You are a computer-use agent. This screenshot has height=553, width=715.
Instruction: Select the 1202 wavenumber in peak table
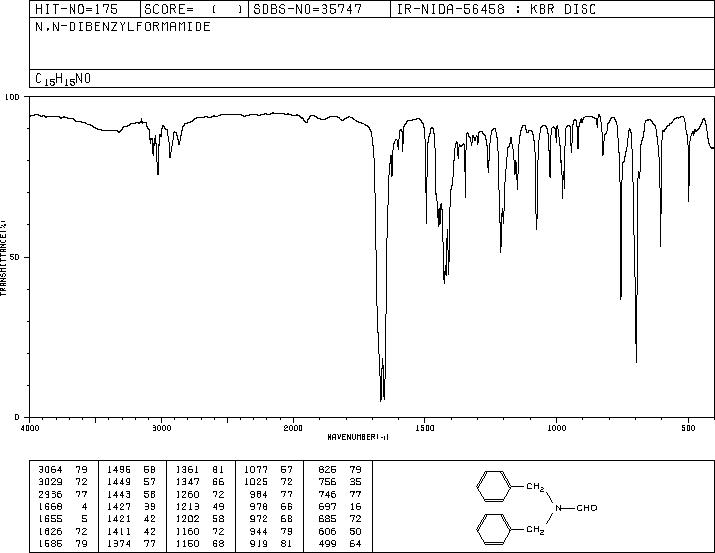[x=188, y=519]
